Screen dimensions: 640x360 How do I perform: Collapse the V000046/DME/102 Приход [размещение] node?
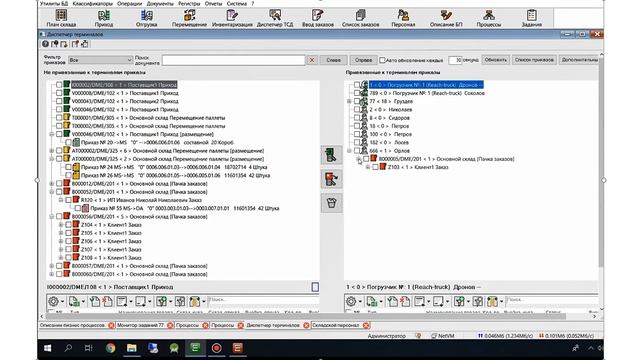(x=52, y=134)
